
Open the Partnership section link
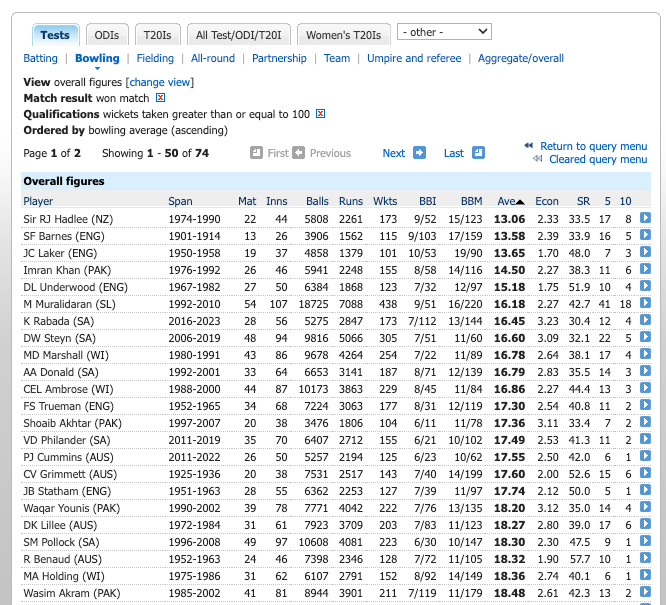(x=279, y=58)
